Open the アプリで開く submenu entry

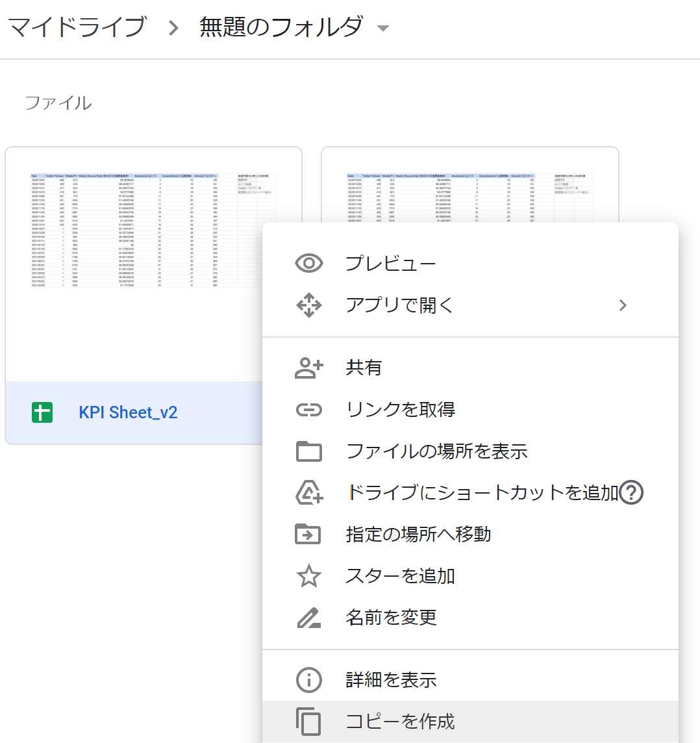click(470, 305)
